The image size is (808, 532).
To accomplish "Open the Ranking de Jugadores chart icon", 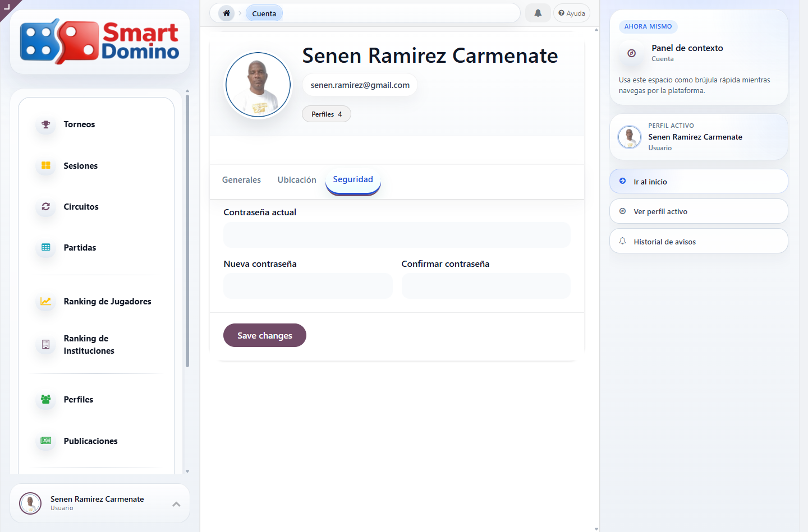I will click(x=46, y=301).
